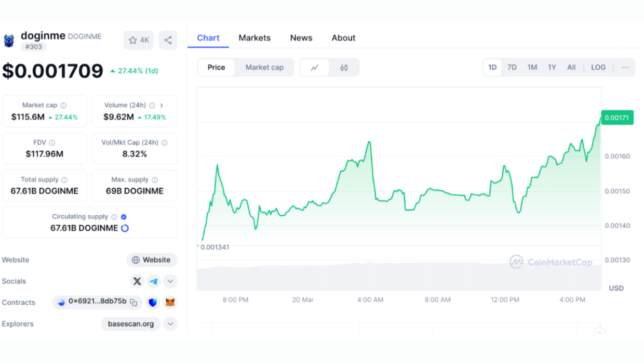Open the Markets tab

(254, 38)
